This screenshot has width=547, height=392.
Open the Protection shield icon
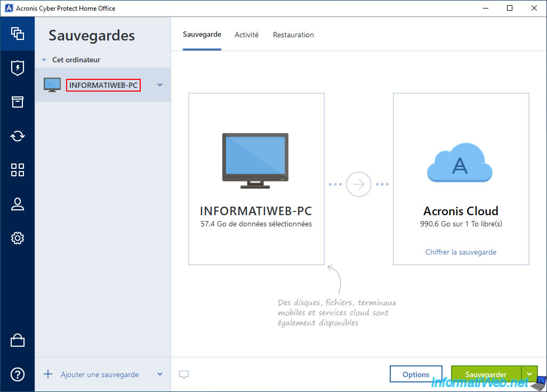click(18, 68)
